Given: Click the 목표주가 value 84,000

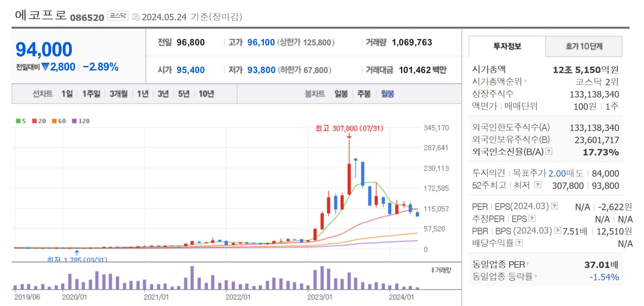Looking at the screenshot, I should (605, 173).
